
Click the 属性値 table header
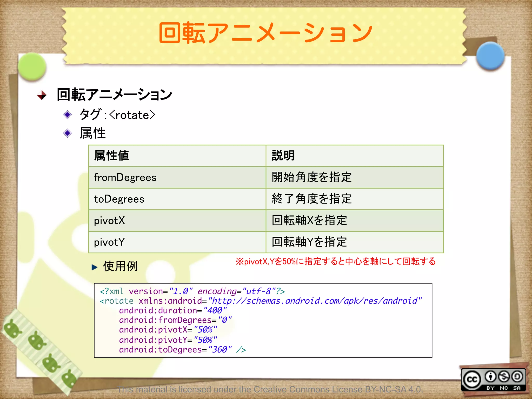click(x=177, y=156)
